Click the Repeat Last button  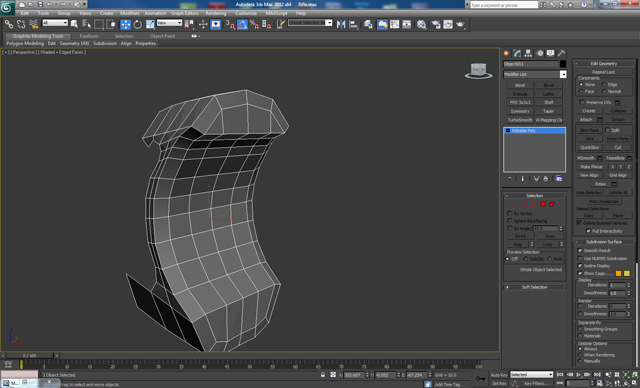604,72
